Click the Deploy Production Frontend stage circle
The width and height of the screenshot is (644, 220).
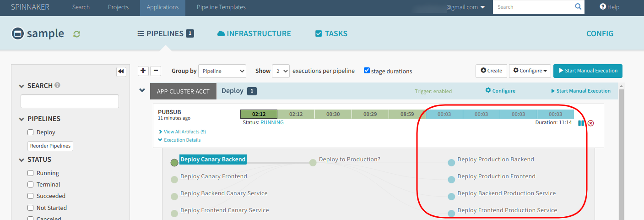click(451, 179)
